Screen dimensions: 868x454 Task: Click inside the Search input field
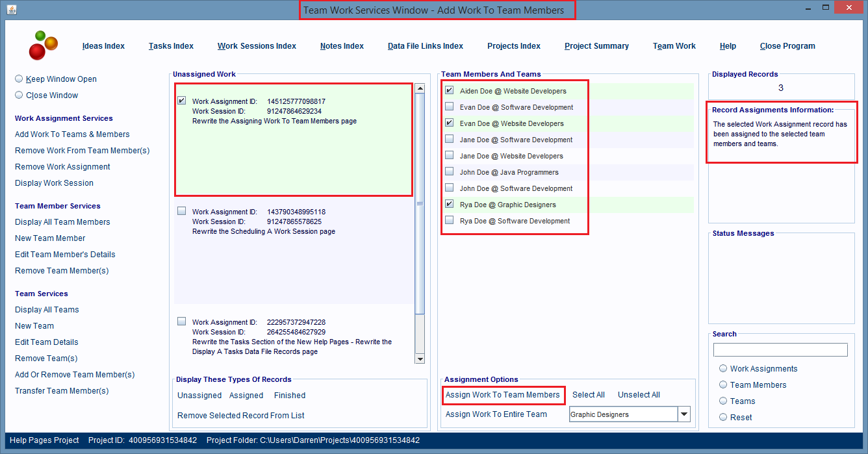[780, 349]
